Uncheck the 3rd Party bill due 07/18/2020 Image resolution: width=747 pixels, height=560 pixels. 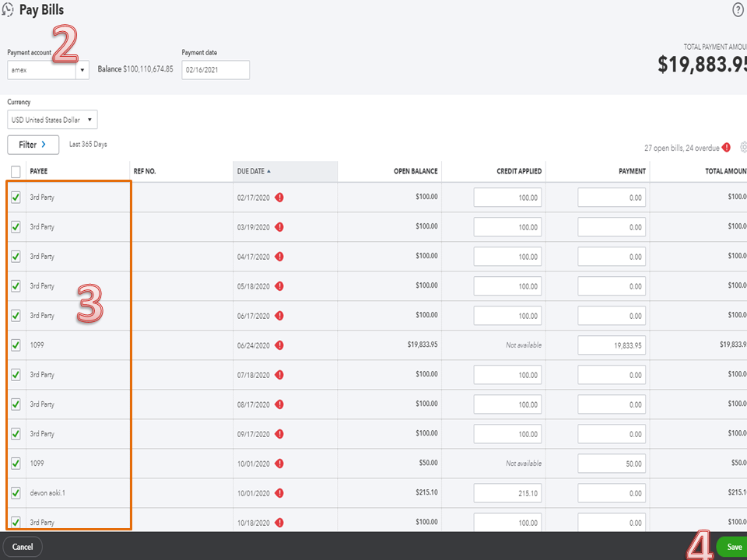click(x=16, y=374)
